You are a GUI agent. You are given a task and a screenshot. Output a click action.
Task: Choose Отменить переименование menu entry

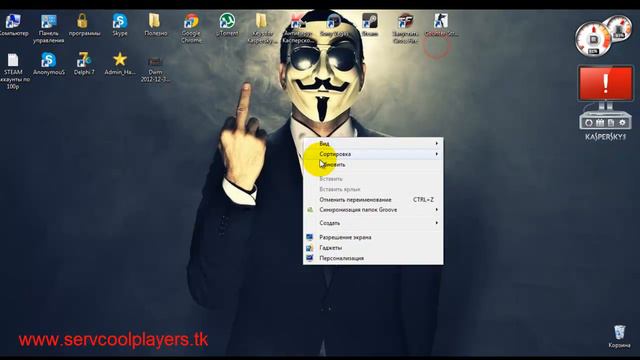373,200
